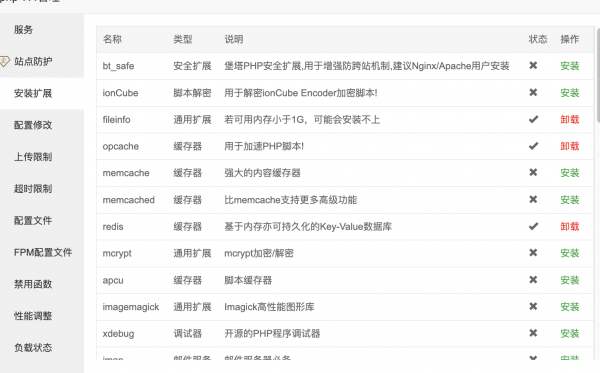Click description Imagick高性能图形库
600x373 pixels.
coord(269,307)
